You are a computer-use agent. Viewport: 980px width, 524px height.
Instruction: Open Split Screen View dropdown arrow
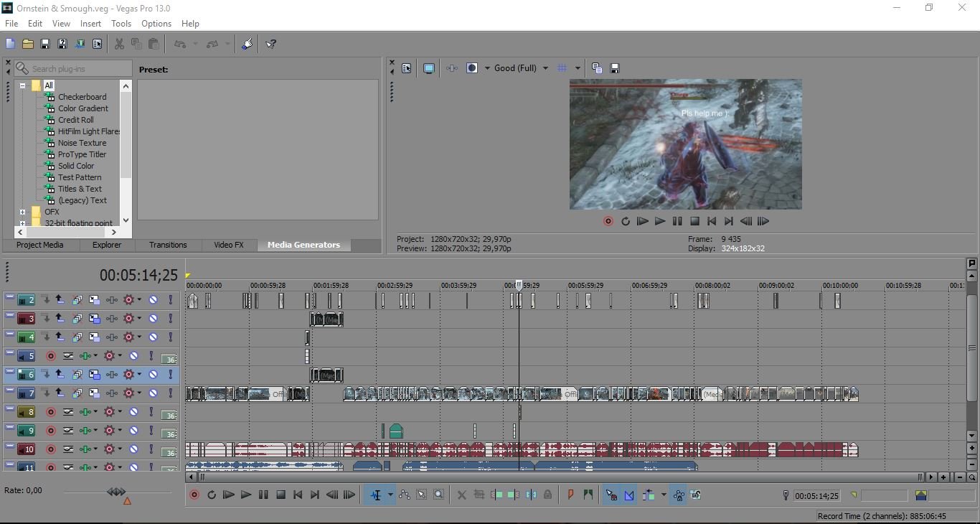pyautogui.click(x=487, y=68)
